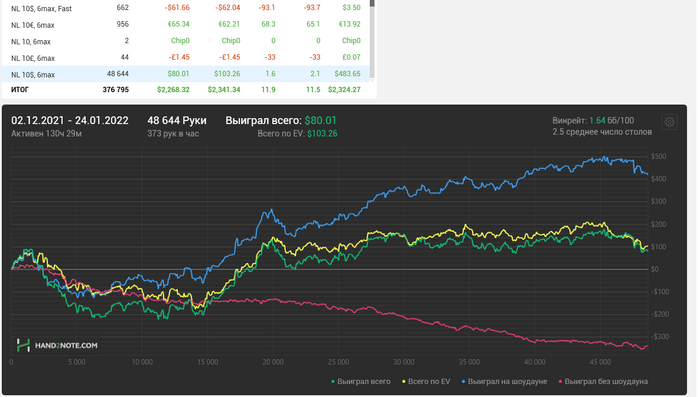The height and width of the screenshot is (397, 700).
Task: Click the '48 644 Руки' chart header
Action: (177, 121)
